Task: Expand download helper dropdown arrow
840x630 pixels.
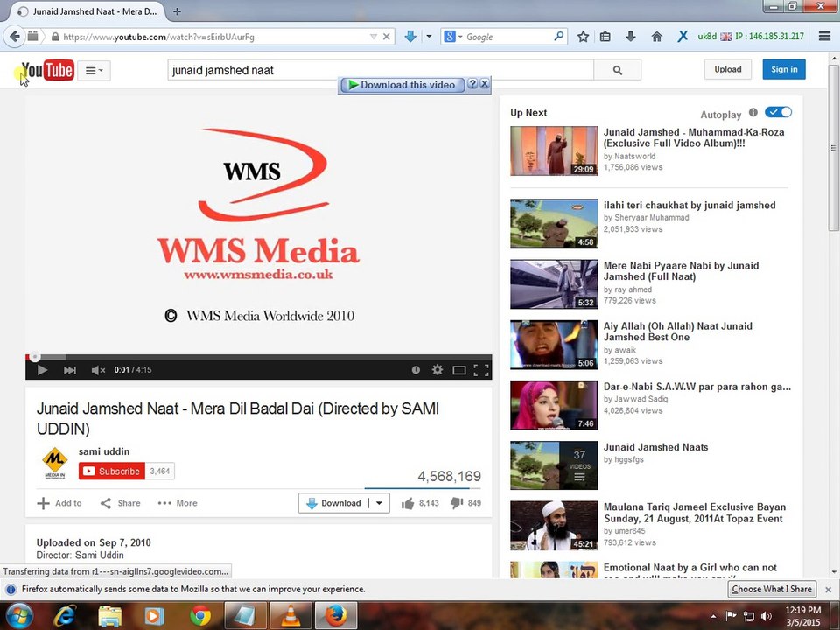Action: coord(429,37)
